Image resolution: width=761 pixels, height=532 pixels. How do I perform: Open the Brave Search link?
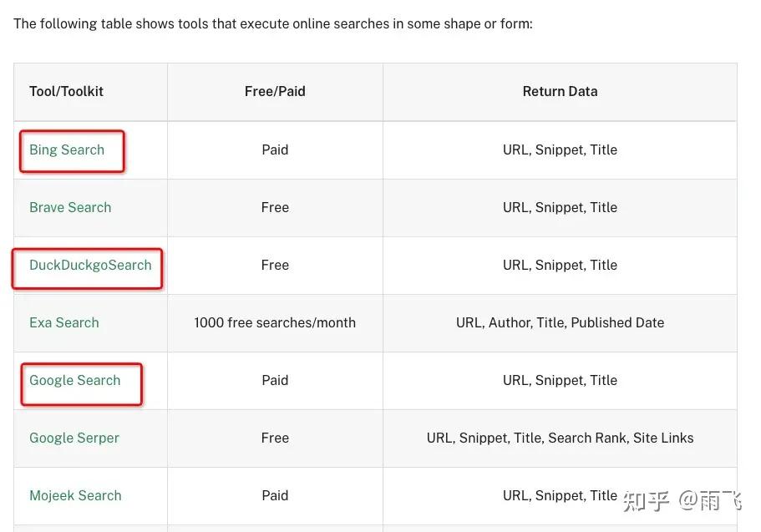point(70,208)
